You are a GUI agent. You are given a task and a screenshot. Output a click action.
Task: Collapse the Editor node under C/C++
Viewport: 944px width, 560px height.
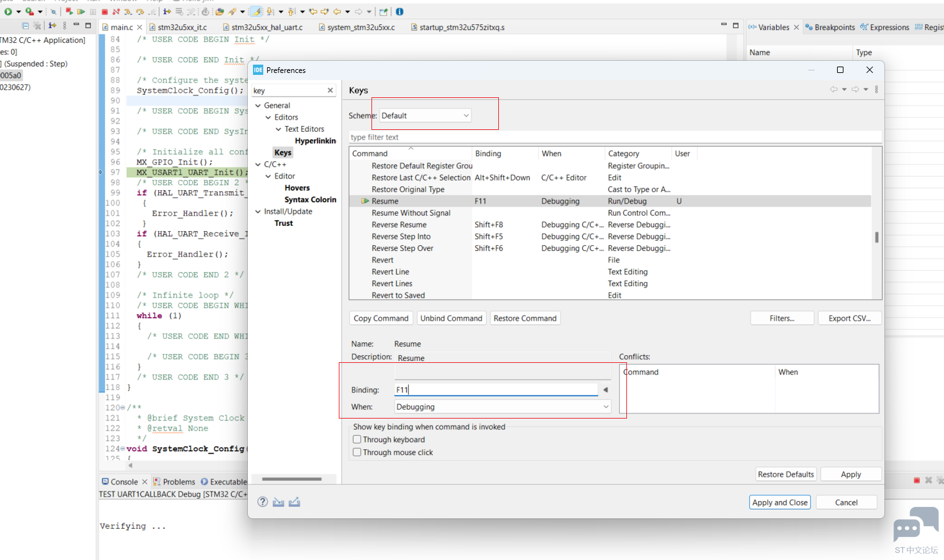click(x=268, y=176)
